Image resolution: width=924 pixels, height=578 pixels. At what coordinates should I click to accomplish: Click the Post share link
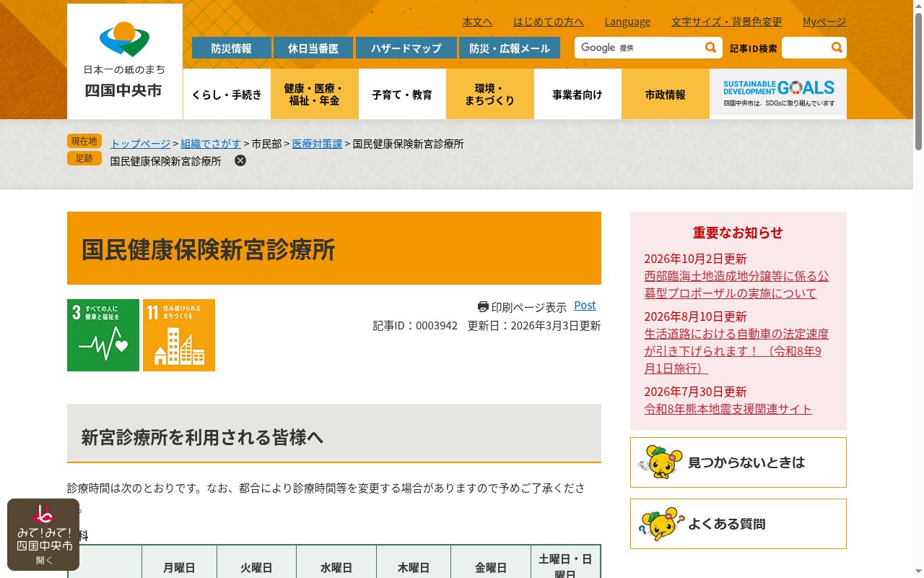[x=585, y=305]
